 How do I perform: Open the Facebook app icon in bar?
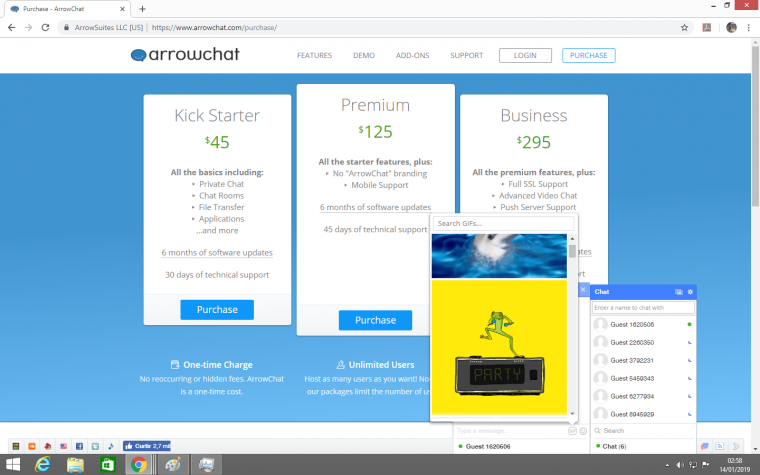[79, 446]
